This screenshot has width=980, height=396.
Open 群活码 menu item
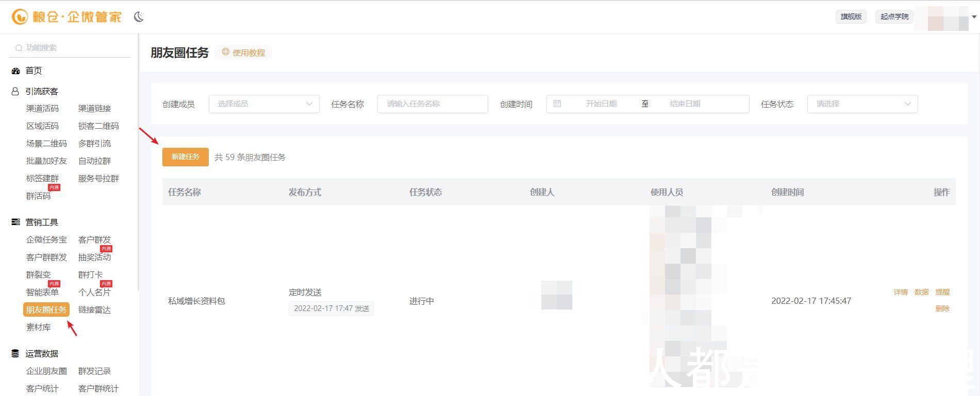(x=38, y=196)
